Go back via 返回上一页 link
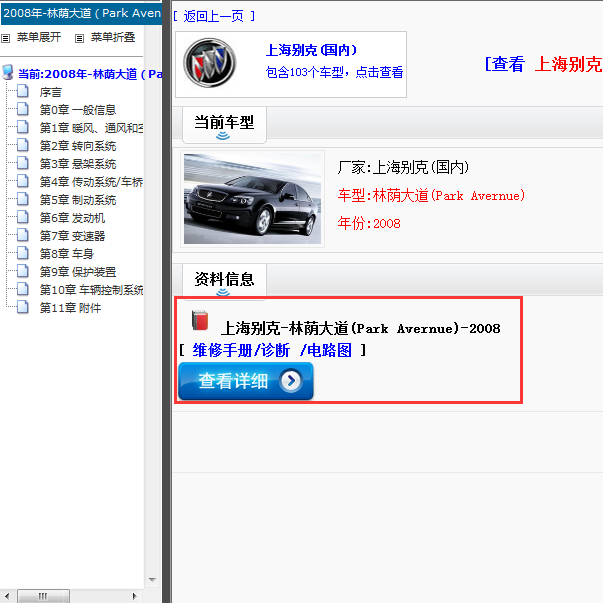Image resolution: width=603 pixels, height=603 pixels. pyautogui.click(x=214, y=16)
